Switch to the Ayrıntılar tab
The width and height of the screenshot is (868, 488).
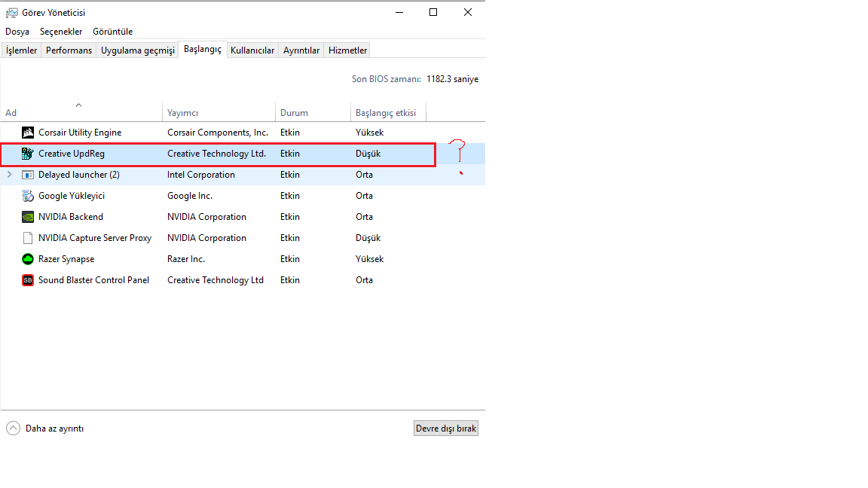click(301, 50)
